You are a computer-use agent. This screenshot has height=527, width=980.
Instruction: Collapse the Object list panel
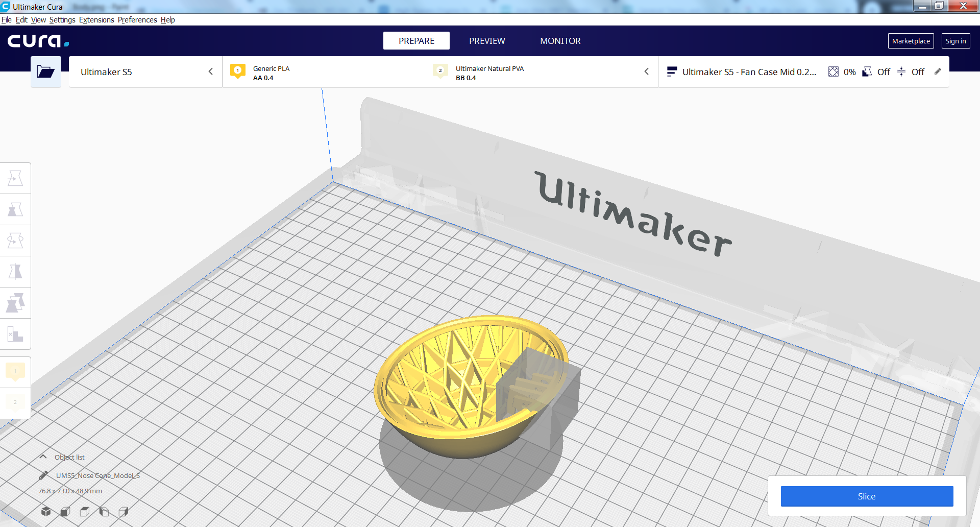[x=43, y=457]
